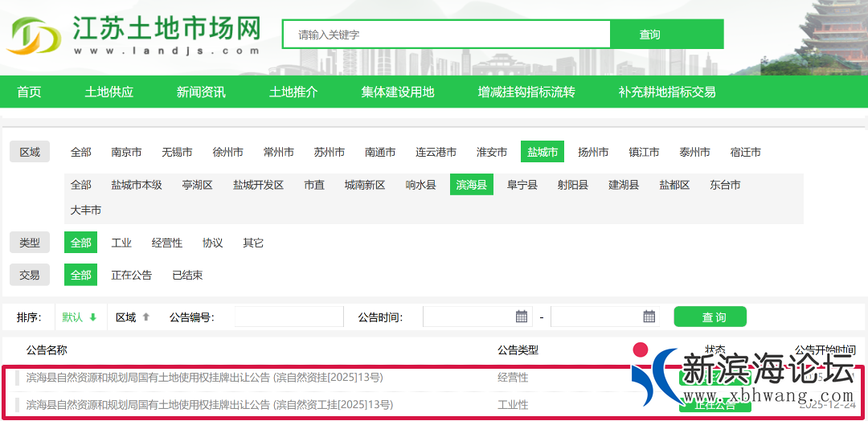Select 南京市 in region filter
868x421 pixels.
(x=126, y=152)
